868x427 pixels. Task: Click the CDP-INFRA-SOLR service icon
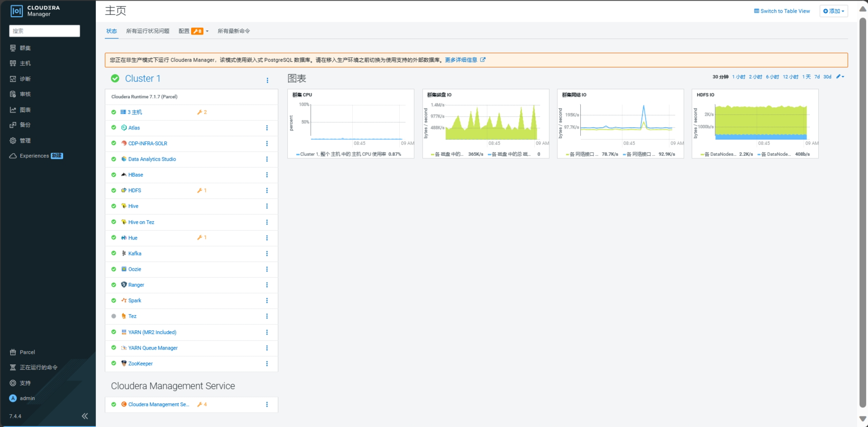tap(124, 143)
